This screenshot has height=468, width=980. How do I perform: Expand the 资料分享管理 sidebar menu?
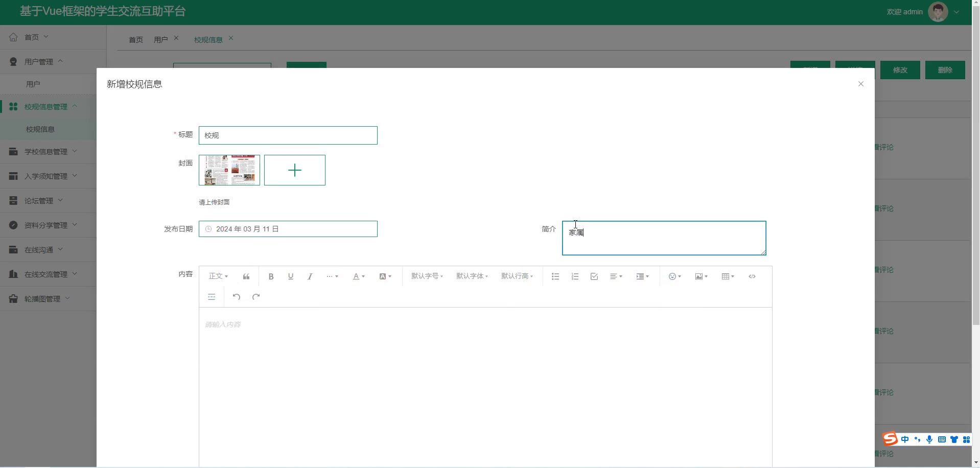[49, 225]
